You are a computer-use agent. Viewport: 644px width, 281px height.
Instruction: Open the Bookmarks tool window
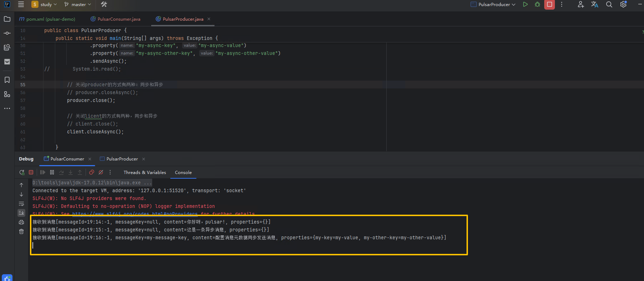[x=7, y=80]
